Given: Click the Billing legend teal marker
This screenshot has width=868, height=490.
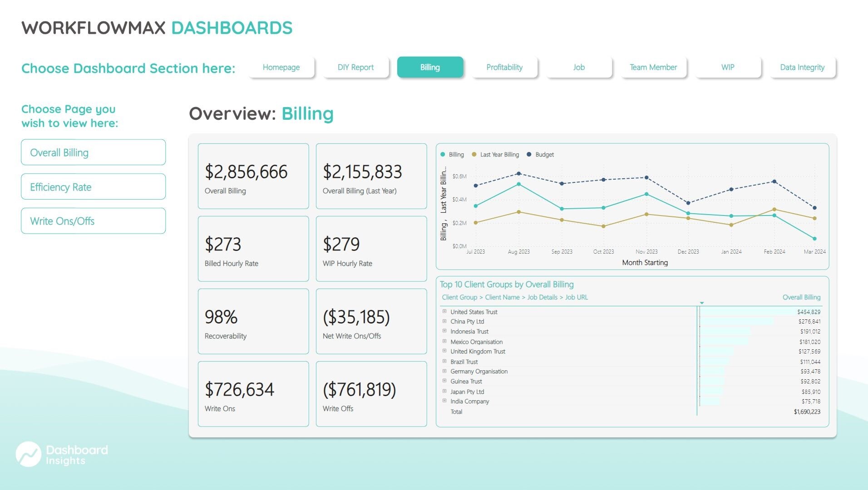Looking at the screenshot, I should point(443,155).
